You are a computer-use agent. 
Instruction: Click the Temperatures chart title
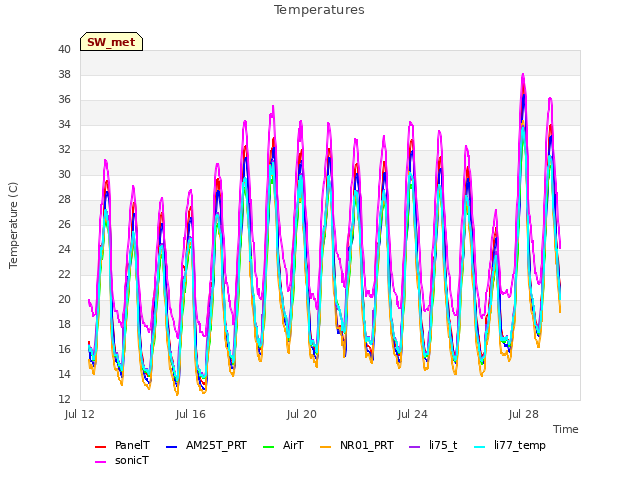(319, 10)
